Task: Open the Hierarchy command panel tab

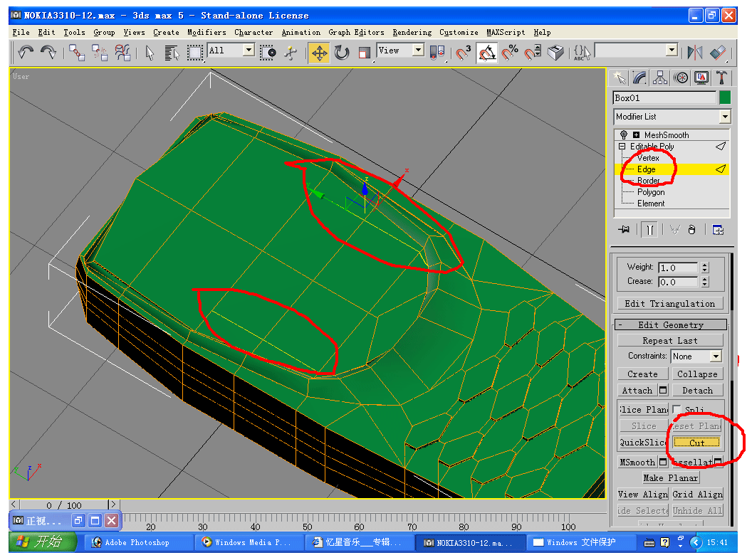Action: [661, 78]
